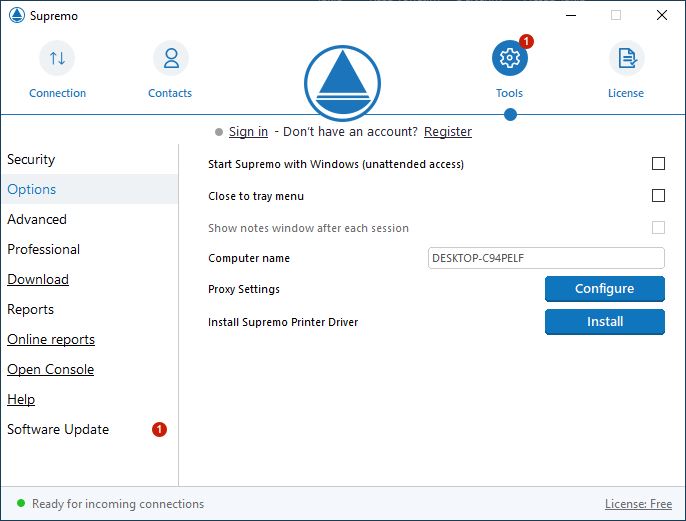The width and height of the screenshot is (686, 521).
Task: Click the Sign in link
Action: coord(248,132)
